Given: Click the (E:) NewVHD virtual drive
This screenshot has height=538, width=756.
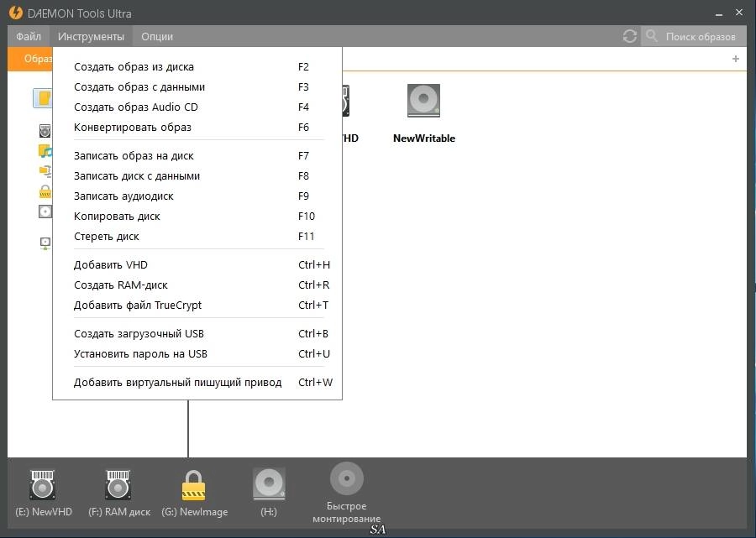Looking at the screenshot, I should pyautogui.click(x=44, y=493).
